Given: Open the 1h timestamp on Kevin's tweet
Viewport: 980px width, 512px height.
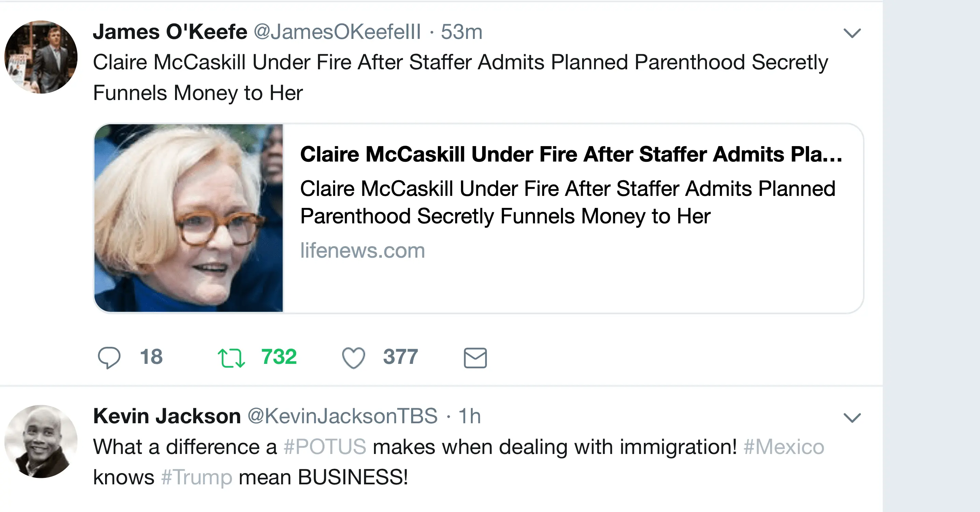Looking at the screenshot, I should tap(470, 416).
